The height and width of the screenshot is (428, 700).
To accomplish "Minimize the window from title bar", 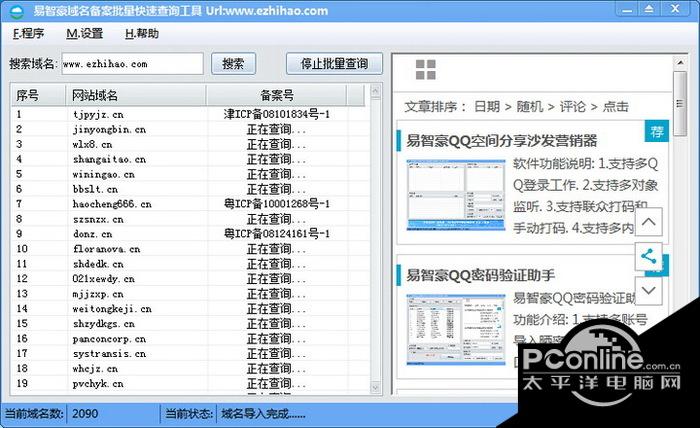I will pyautogui.click(x=627, y=9).
